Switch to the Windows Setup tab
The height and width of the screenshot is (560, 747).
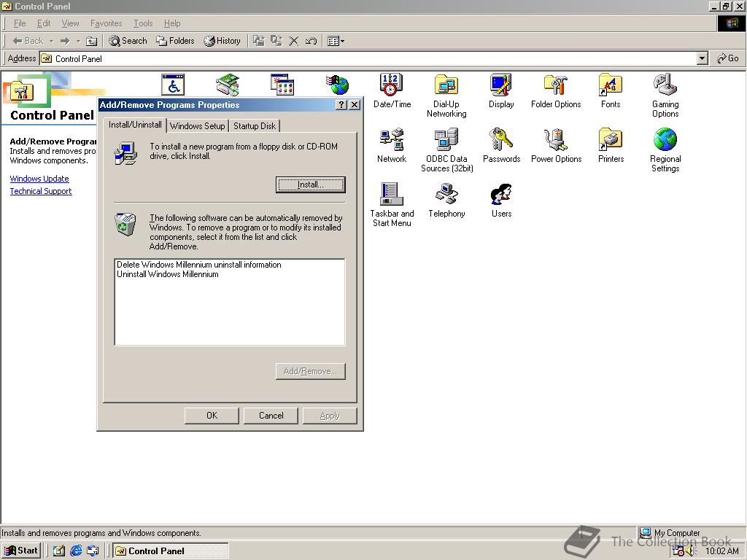pyautogui.click(x=197, y=125)
